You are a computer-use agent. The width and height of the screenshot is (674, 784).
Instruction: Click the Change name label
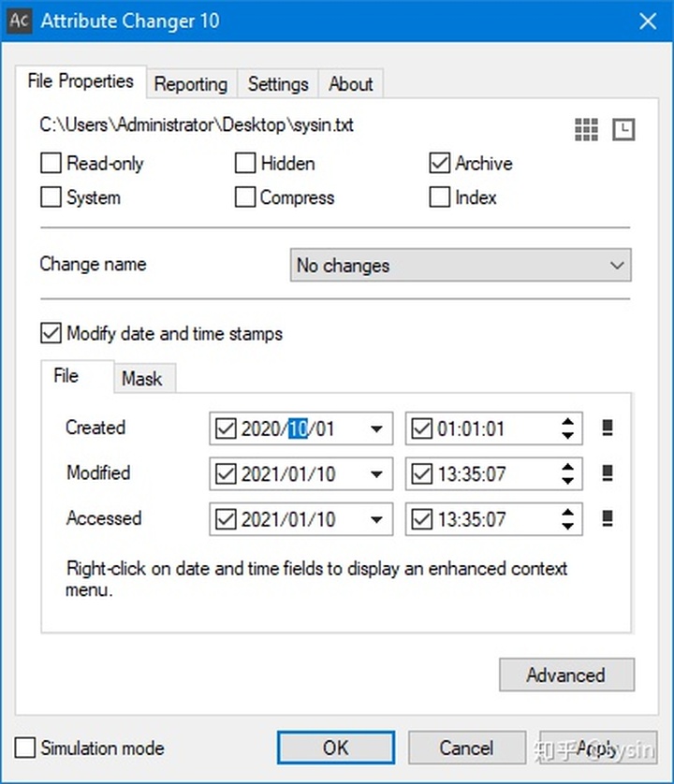pyautogui.click(x=93, y=264)
